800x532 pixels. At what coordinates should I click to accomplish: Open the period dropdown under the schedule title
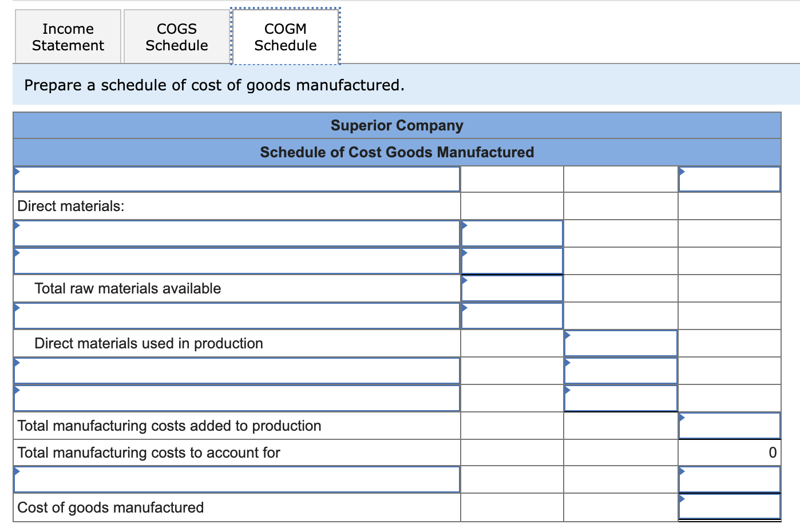[237, 179]
